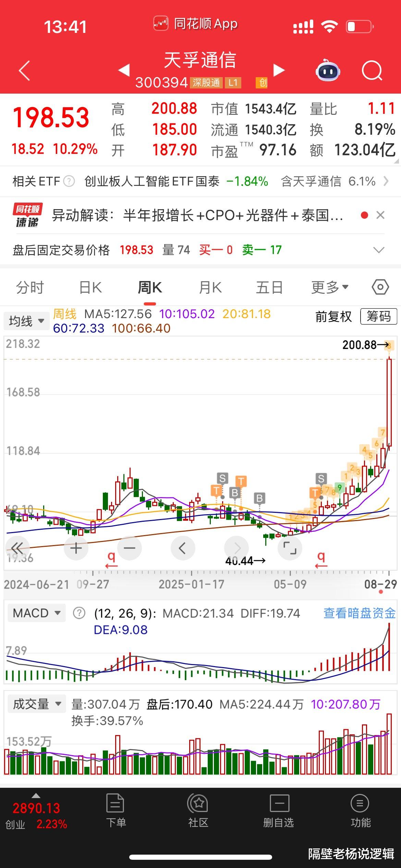Open 下单 order icon

pyautogui.click(x=116, y=811)
